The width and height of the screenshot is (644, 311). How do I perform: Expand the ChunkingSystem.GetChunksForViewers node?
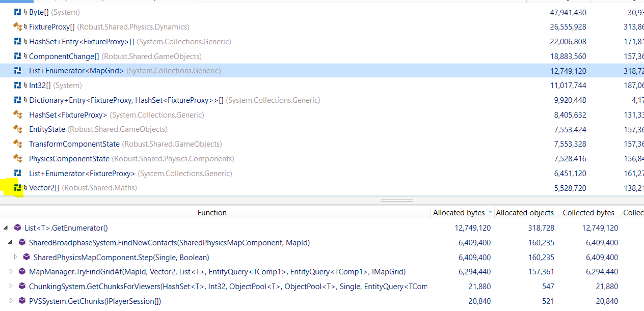click(11, 287)
